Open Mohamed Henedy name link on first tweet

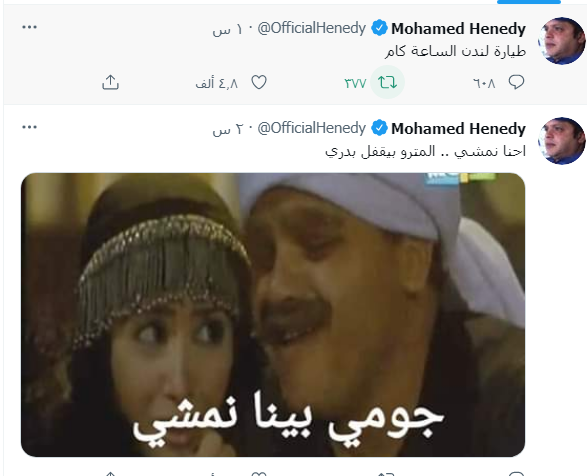[x=458, y=29]
